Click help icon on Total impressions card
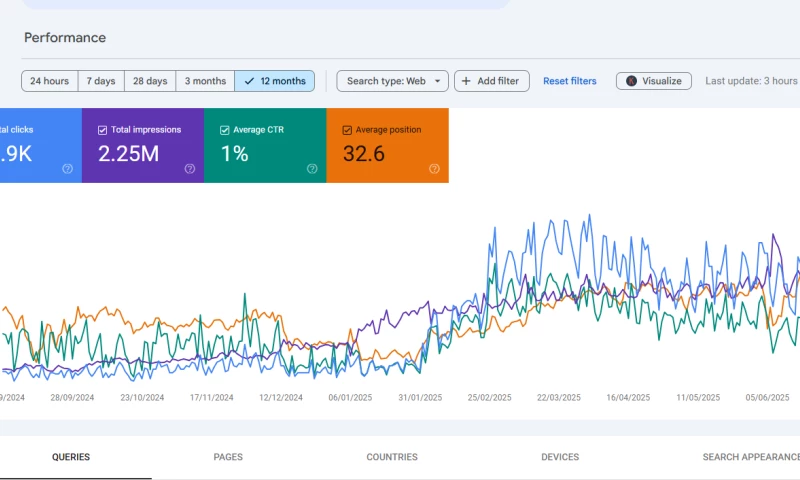800x480 pixels. 190,169
